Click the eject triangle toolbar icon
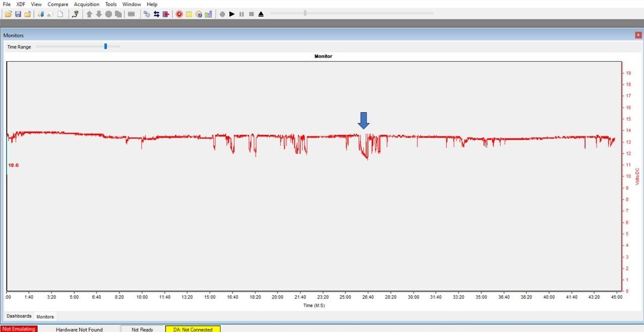Screen dimensions: 644x332 pos(261,14)
